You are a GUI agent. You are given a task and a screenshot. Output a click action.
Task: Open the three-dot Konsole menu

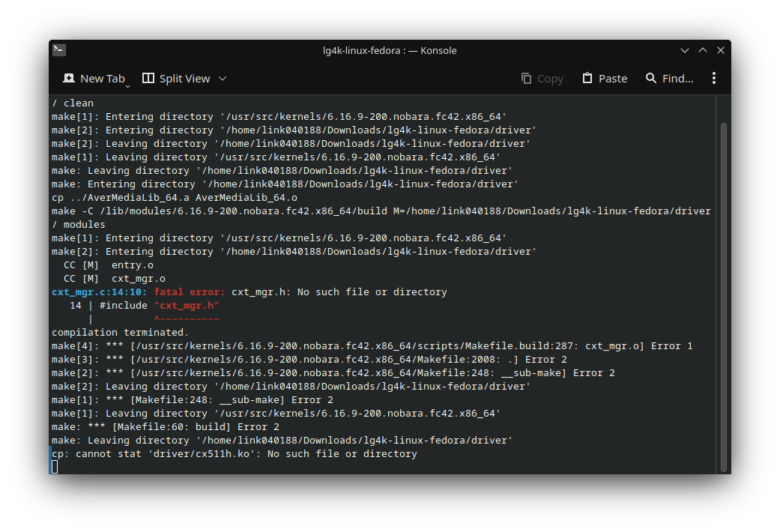click(x=714, y=79)
